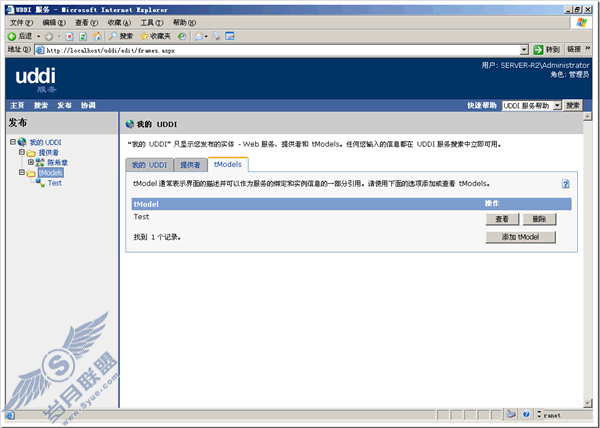Click the vertical scrollbar up arrow
The image size is (600, 428).
tap(588, 116)
